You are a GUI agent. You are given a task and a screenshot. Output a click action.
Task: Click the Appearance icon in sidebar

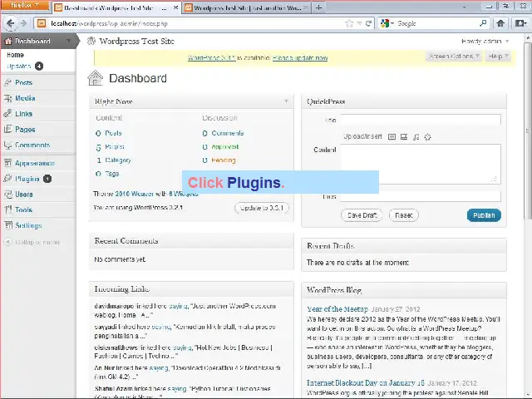(x=7, y=163)
